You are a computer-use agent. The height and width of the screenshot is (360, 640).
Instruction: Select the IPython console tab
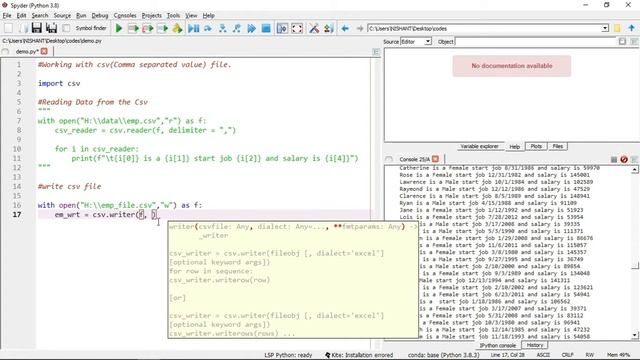pos(497,346)
